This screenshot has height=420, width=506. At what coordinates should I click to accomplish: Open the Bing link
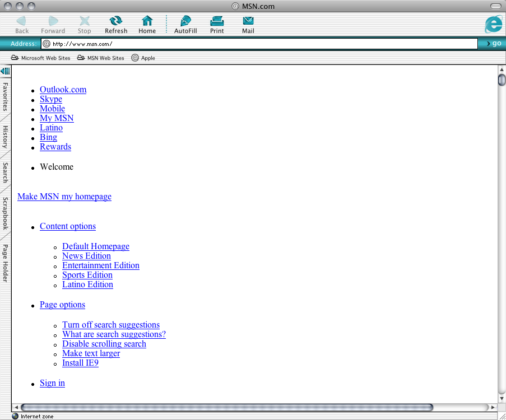click(48, 137)
